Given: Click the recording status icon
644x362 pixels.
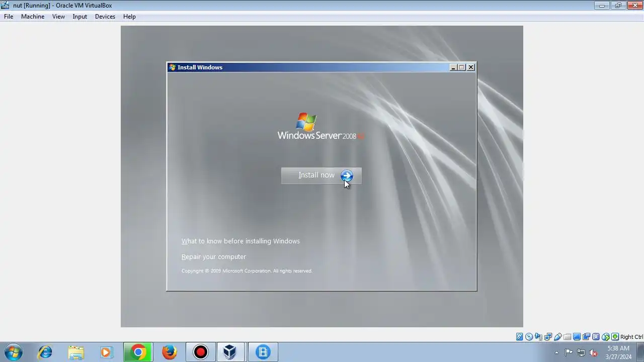Looking at the screenshot, I should pyautogui.click(x=587, y=337).
